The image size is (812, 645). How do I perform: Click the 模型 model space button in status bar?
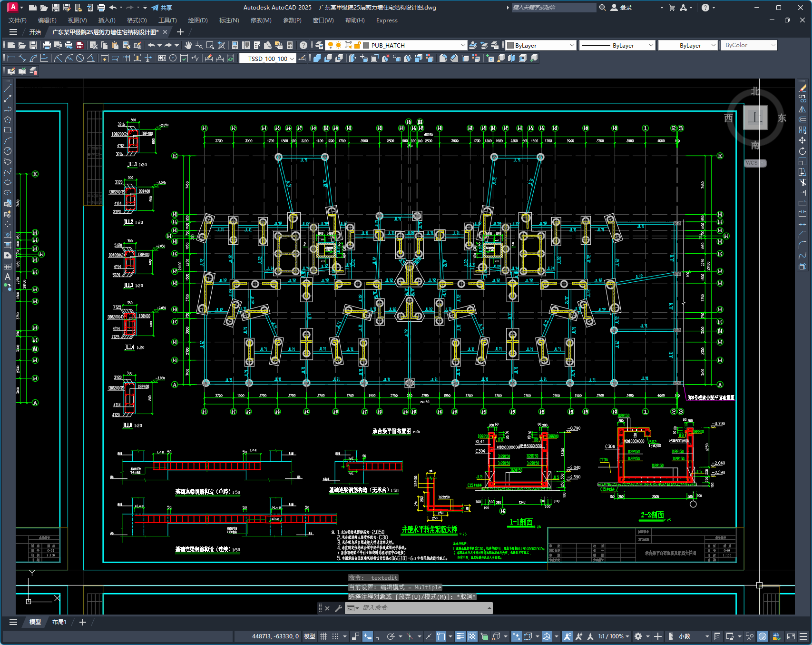point(310,636)
